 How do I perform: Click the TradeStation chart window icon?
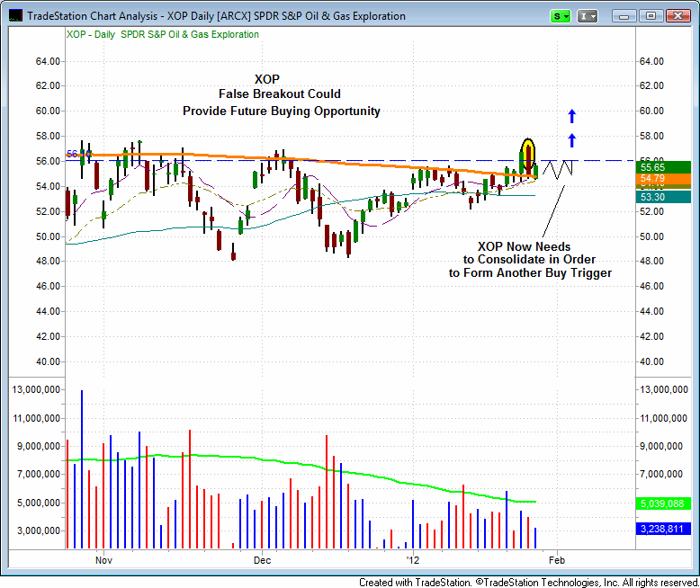point(15,15)
